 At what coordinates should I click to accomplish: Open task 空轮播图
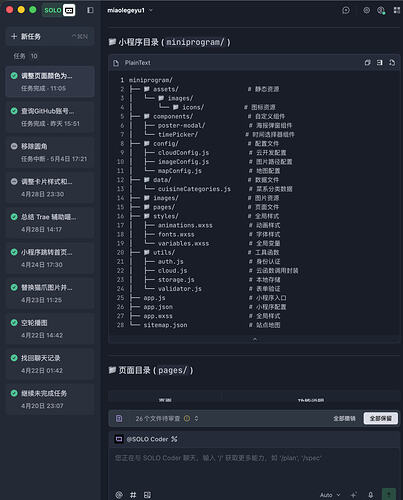click(50, 329)
